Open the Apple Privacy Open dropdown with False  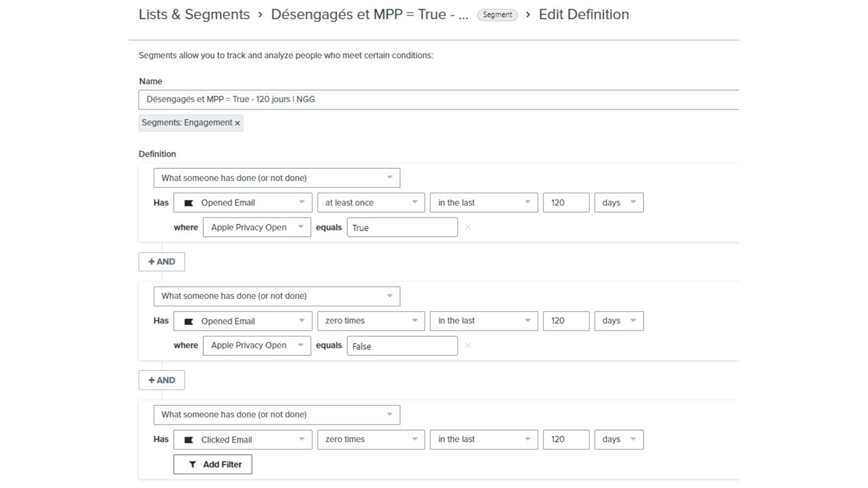point(257,345)
